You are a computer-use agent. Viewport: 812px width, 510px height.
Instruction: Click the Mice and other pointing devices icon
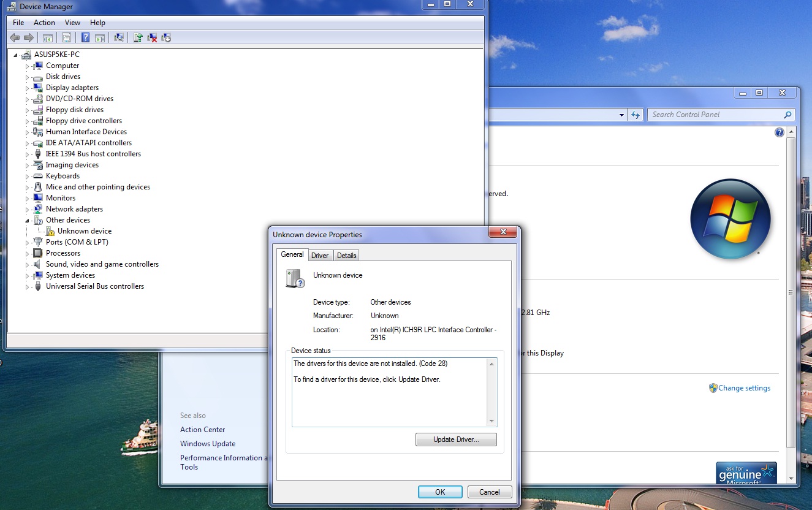pos(38,187)
